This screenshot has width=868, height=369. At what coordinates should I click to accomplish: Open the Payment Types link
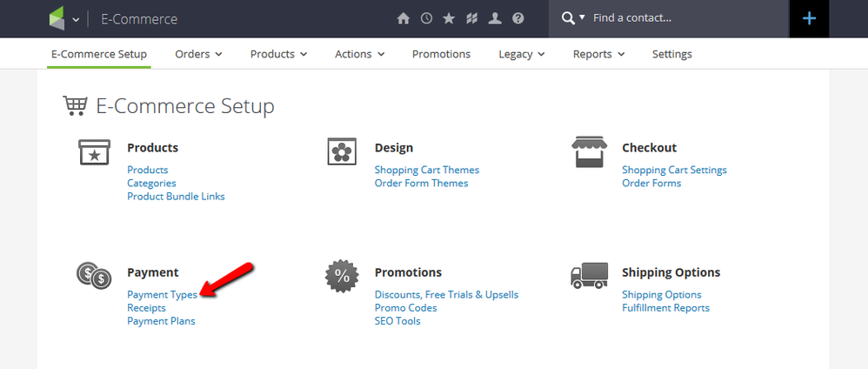[162, 295]
